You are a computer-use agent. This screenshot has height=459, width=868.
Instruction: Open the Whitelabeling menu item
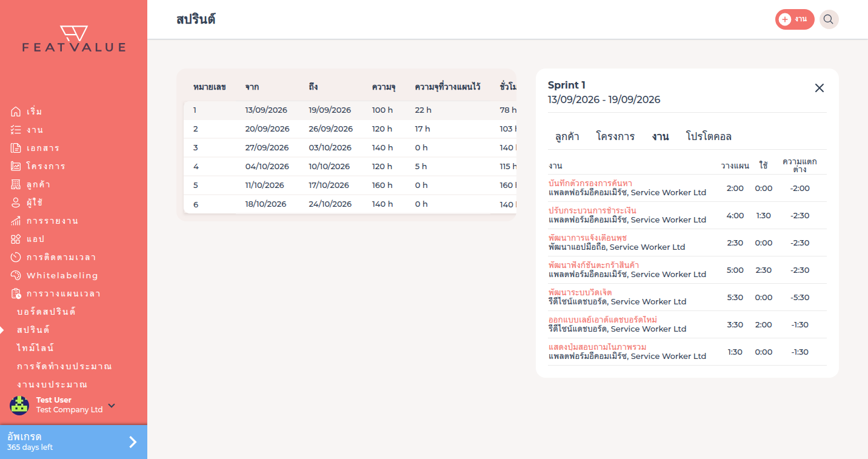62,275
